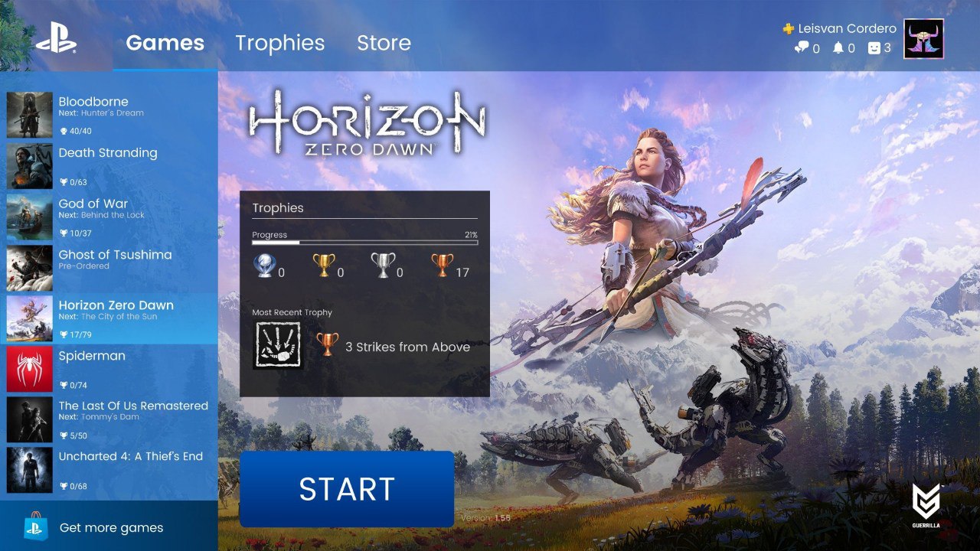Switch to the Trophies tab
The width and height of the screenshot is (980, 551).
click(279, 43)
